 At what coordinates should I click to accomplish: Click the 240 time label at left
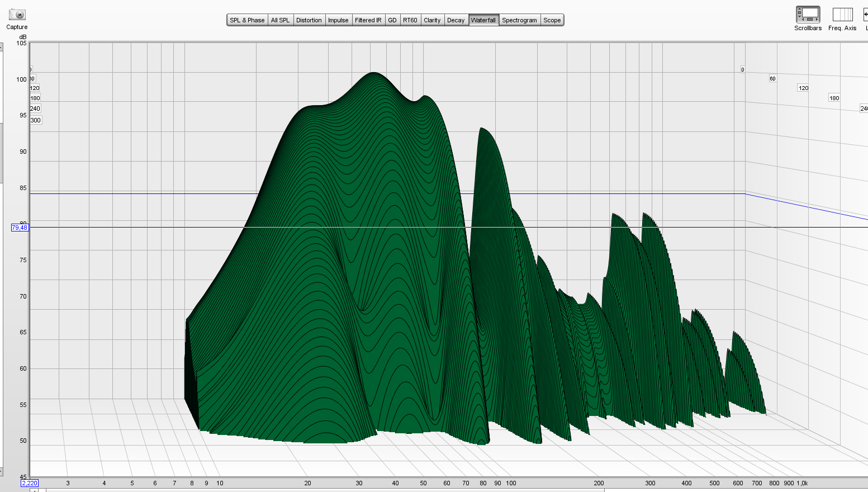click(35, 108)
